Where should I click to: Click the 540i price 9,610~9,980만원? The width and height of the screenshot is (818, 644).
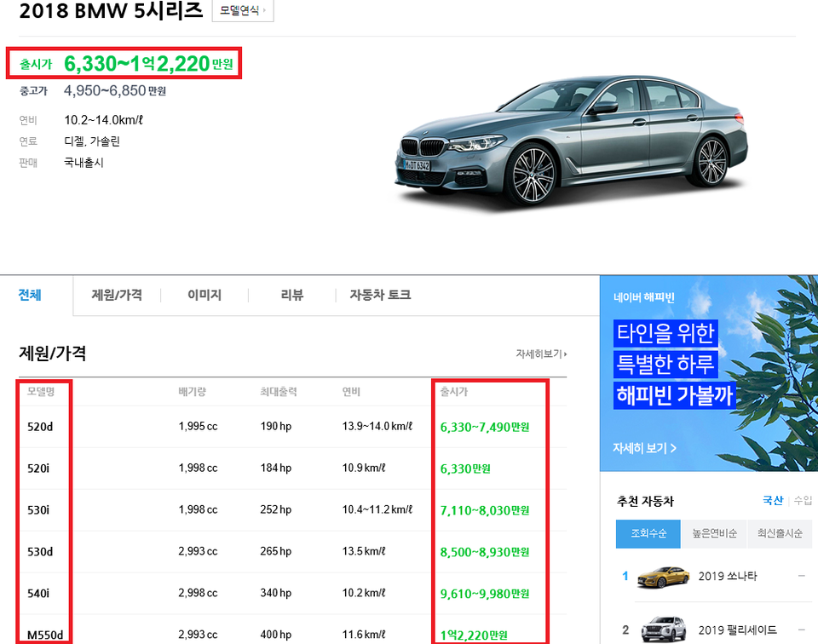point(485,594)
